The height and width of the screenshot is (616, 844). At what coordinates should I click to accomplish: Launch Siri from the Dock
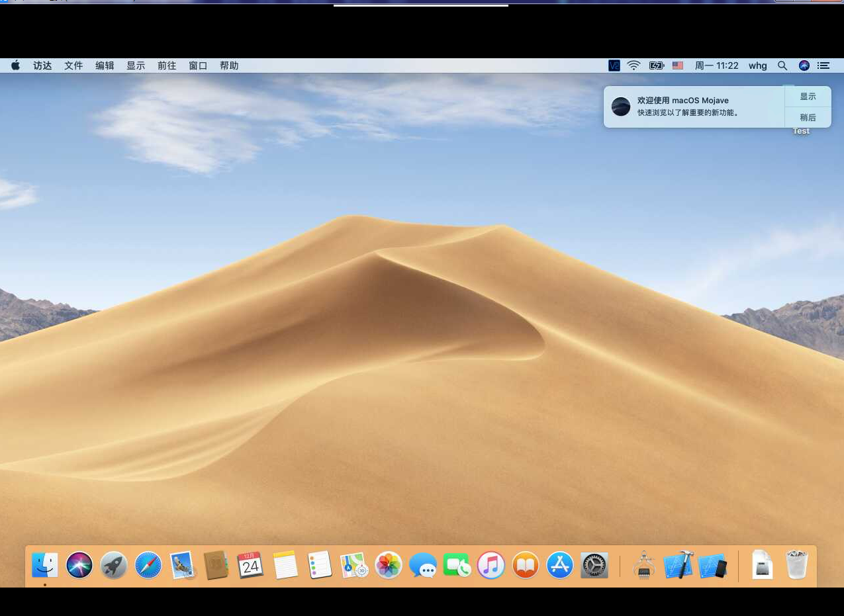pos(79,565)
